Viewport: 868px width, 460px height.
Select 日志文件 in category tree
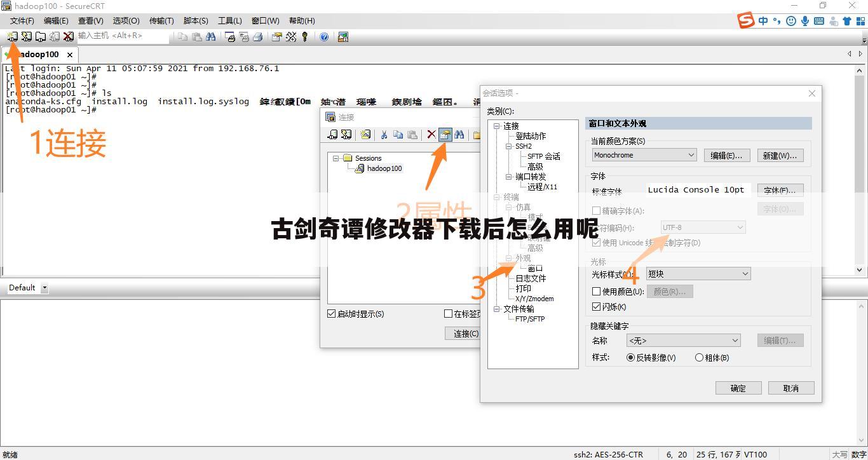point(531,278)
